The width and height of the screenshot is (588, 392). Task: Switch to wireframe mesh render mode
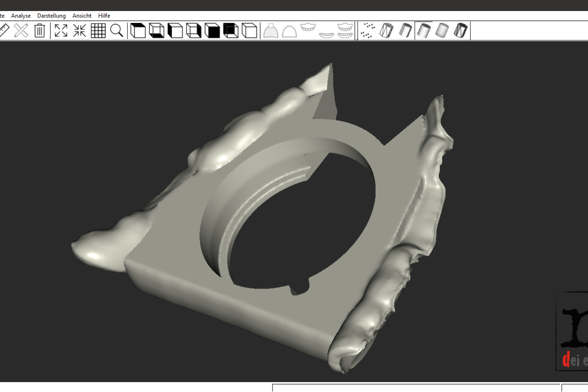tap(386, 30)
